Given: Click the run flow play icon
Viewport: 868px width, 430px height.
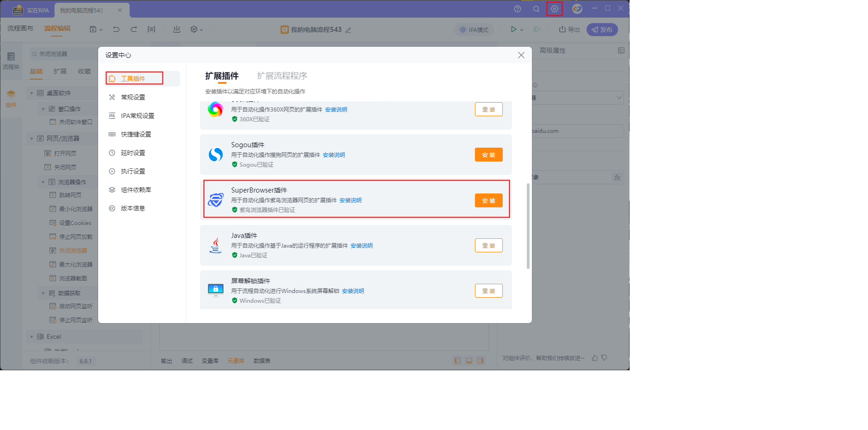Looking at the screenshot, I should point(513,29).
